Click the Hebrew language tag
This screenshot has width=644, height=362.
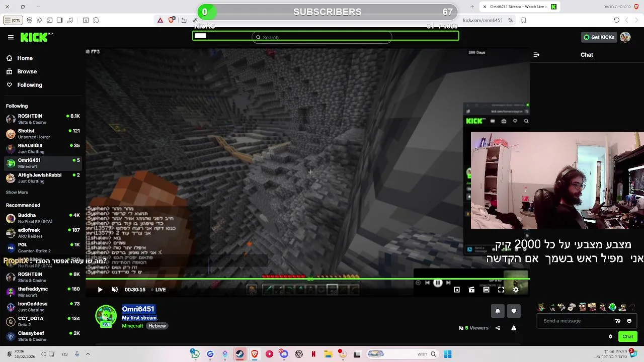(x=157, y=326)
